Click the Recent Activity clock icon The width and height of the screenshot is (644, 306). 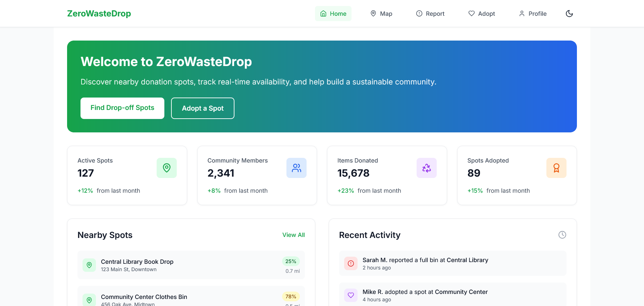point(562,235)
